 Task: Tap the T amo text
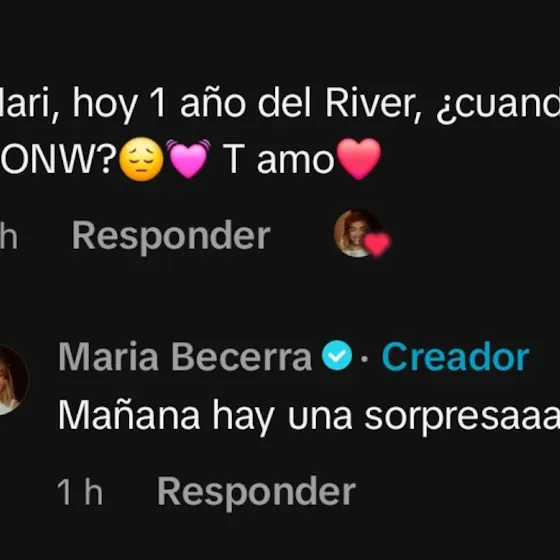coord(278,160)
